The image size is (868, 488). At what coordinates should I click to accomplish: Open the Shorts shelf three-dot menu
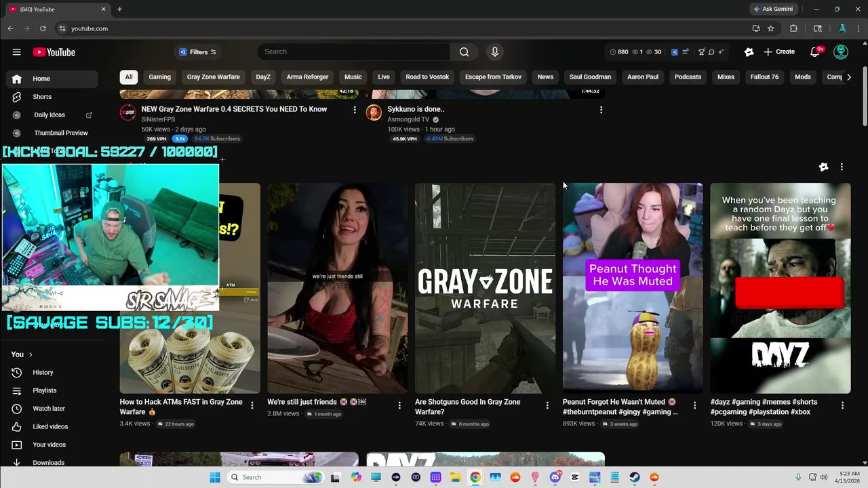[842, 167]
